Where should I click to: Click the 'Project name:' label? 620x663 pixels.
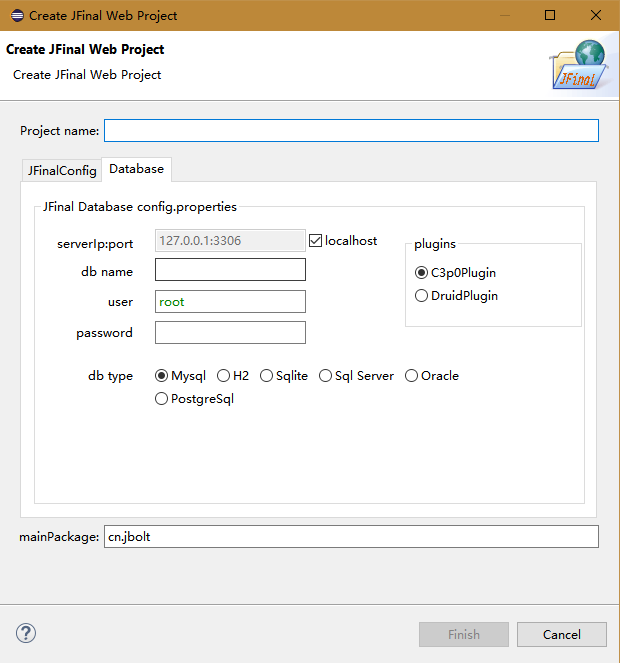click(x=60, y=131)
